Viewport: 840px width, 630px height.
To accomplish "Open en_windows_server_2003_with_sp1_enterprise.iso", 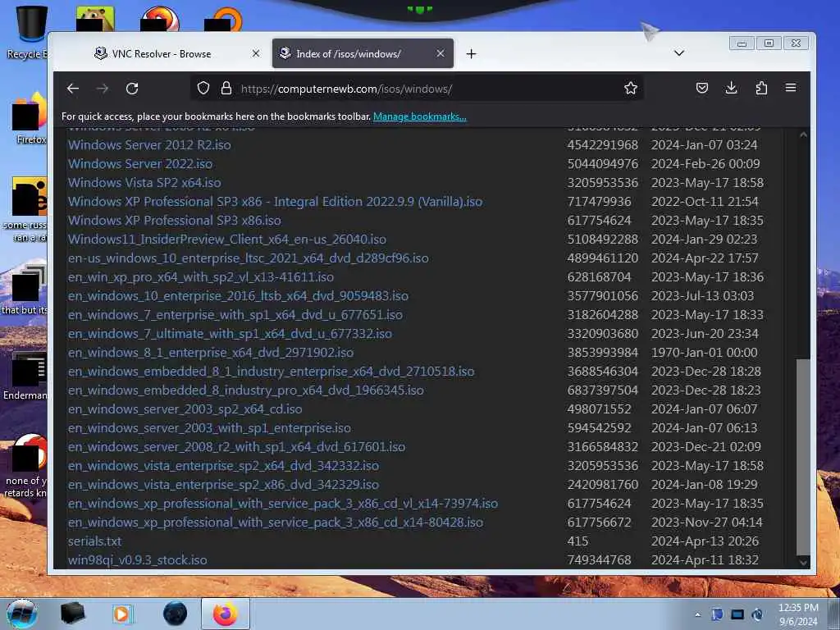I will [x=209, y=427].
